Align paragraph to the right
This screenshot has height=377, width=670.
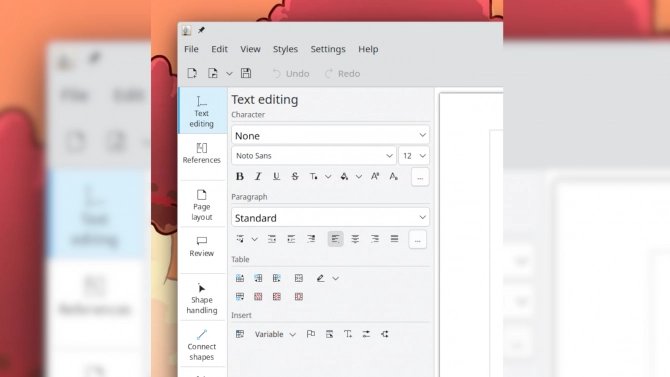375,239
